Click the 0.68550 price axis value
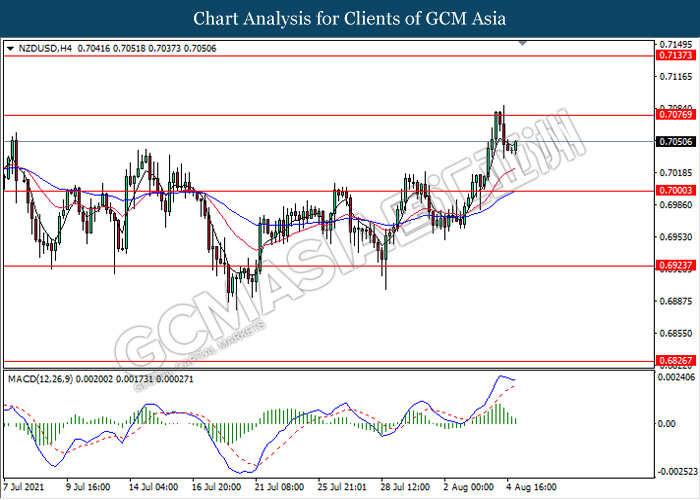700x500 pixels. click(x=676, y=333)
